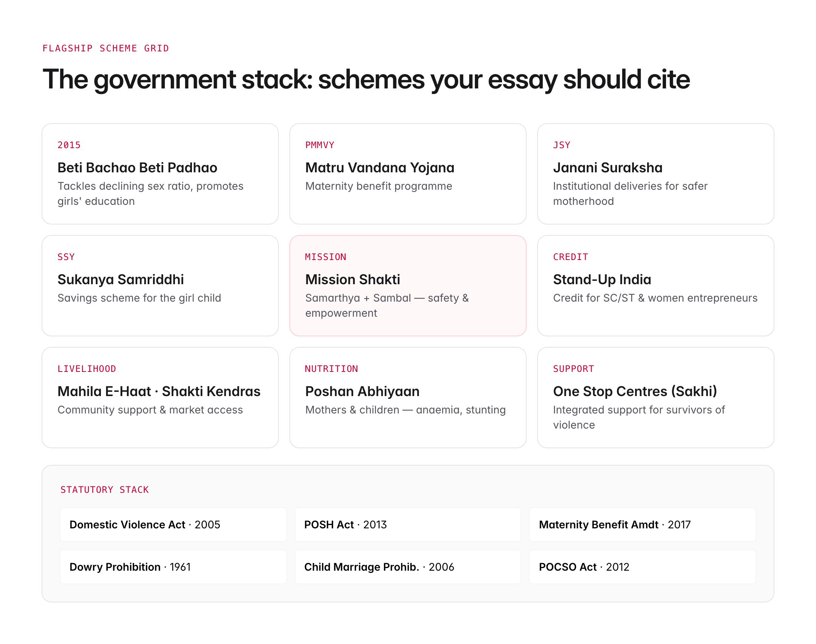
Task: Open Maternity Benefit Amdt 2017 chip
Action: coord(643,525)
